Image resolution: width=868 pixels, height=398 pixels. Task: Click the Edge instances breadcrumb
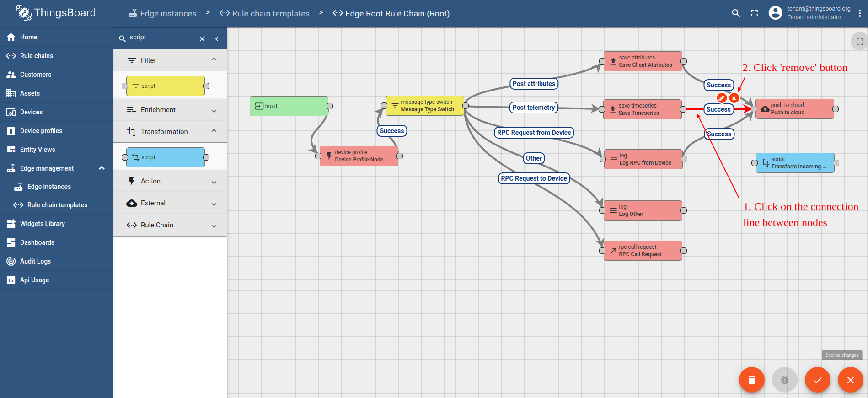point(162,14)
